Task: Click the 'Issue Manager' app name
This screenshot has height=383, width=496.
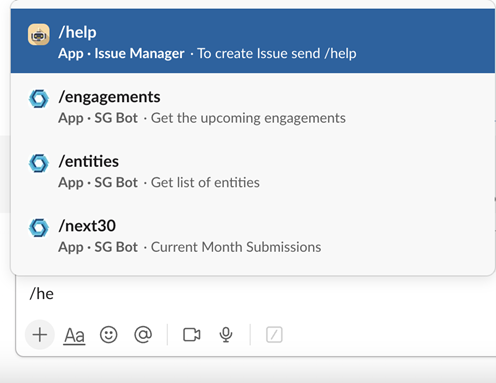Action: point(139,54)
